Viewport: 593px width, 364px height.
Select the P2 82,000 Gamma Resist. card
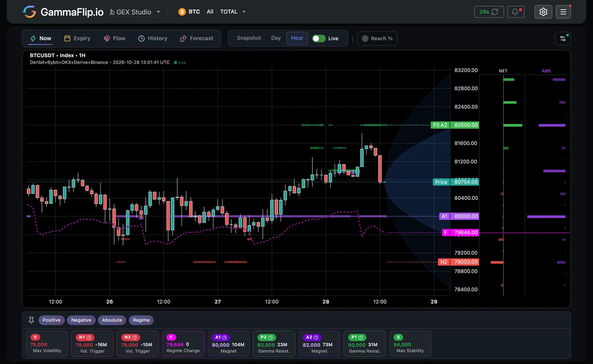(274, 344)
